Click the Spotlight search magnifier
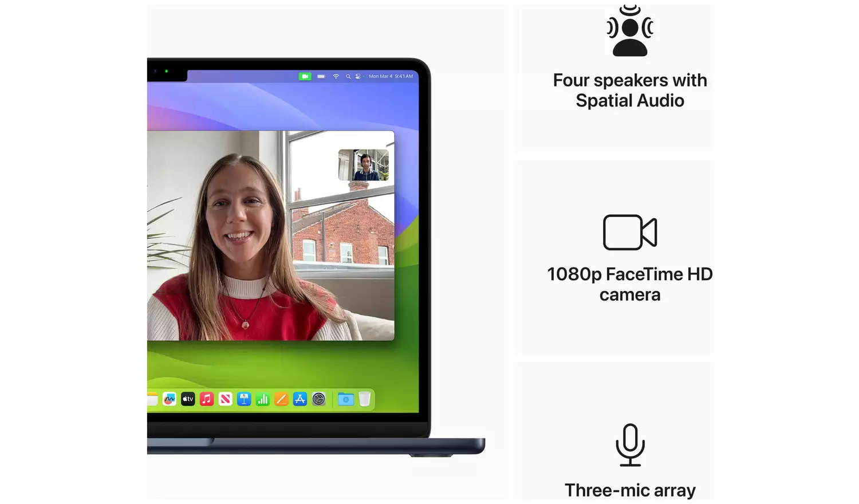 point(348,76)
